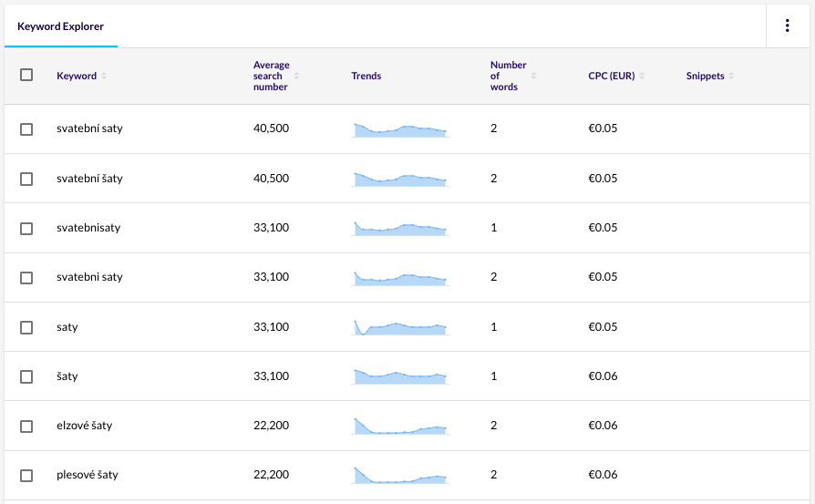
Task: Click the CPC (EUR) header label
Action: pyautogui.click(x=612, y=76)
